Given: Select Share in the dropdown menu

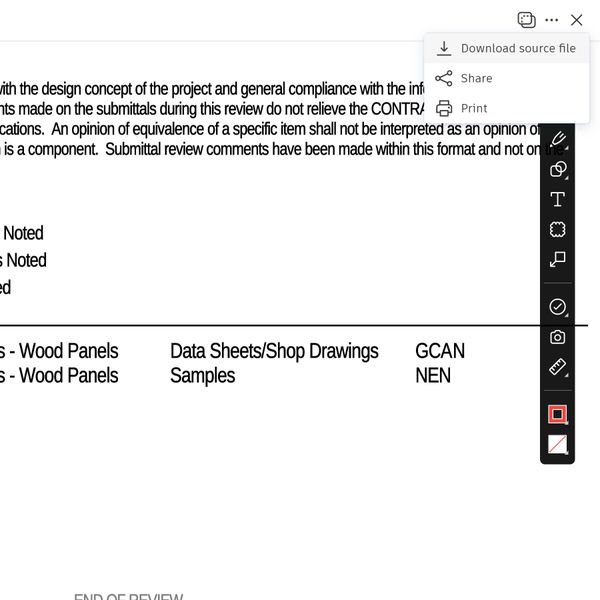Looking at the screenshot, I should click(x=506, y=78).
